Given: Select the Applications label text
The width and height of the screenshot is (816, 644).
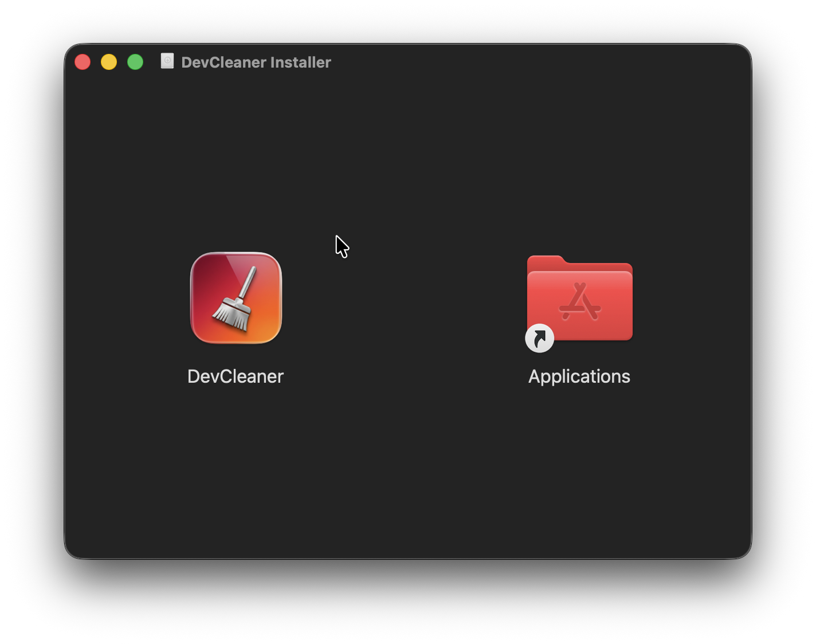Looking at the screenshot, I should pyautogui.click(x=579, y=376).
